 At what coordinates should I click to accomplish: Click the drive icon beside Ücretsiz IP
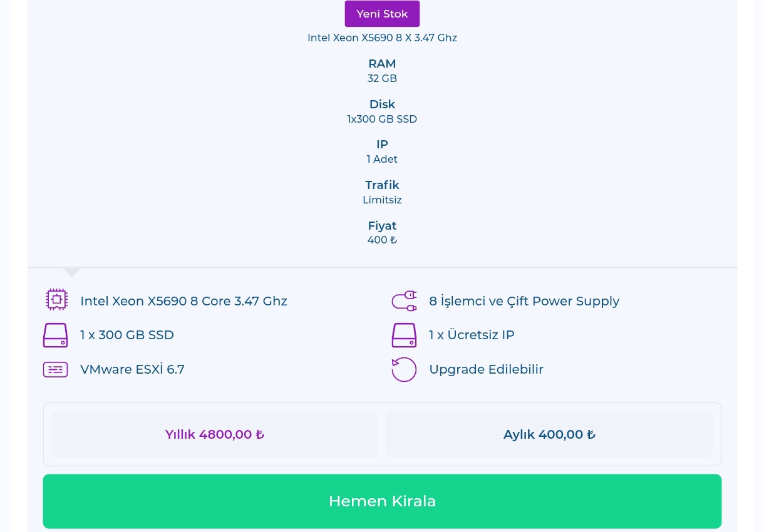[404, 335]
